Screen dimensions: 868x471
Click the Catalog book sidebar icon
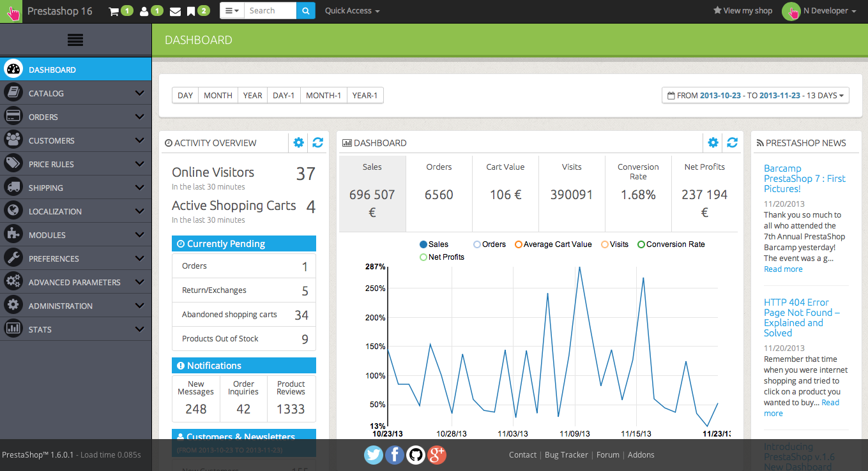point(13,93)
